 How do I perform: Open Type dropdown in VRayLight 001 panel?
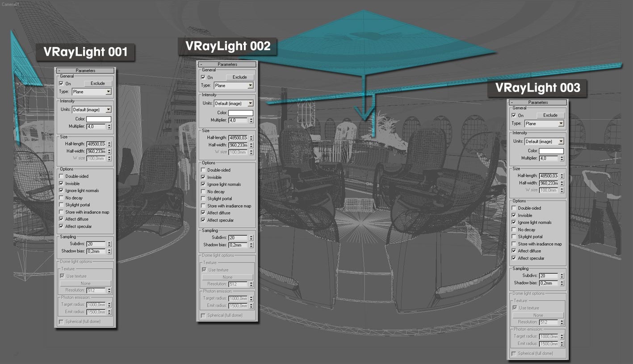pos(92,92)
